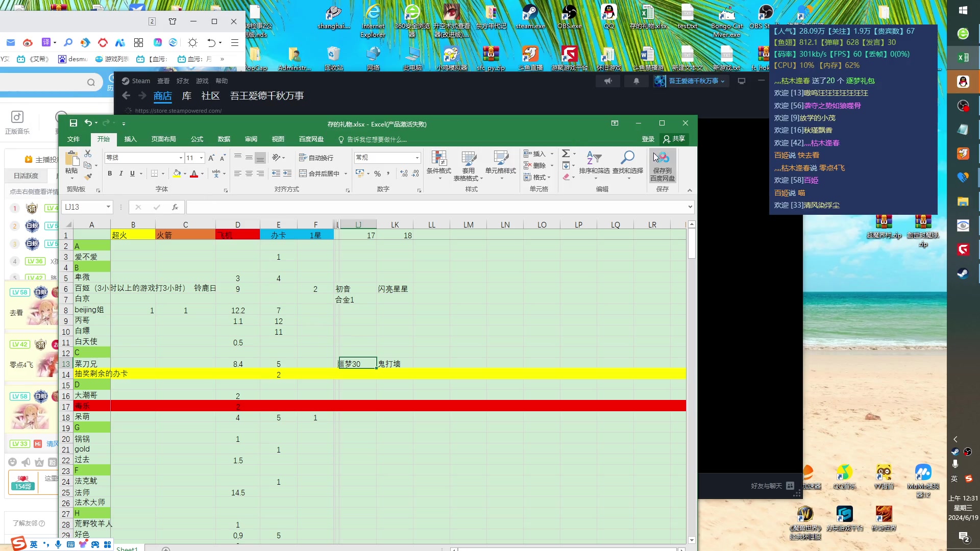Open 单元格样式 cell styles gallery
980x551 pixels.
tap(501, 166)
